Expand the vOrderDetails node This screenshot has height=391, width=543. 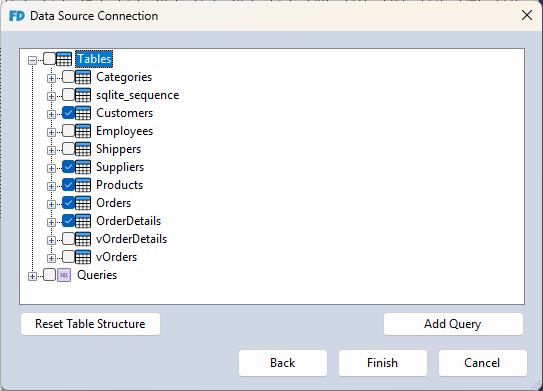click(x=51, y=241)
